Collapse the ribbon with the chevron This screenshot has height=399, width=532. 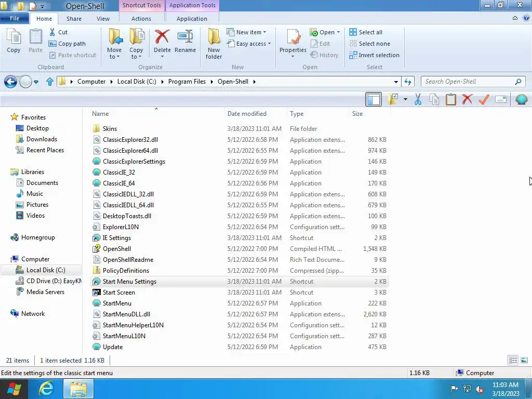click(x=515, y=18)
